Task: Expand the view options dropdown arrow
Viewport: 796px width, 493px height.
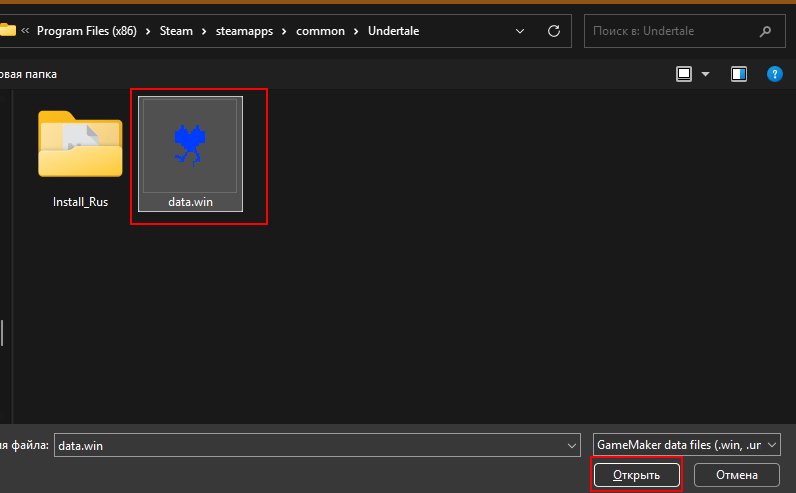Action: pyautogui.click(x=705, y=74)
